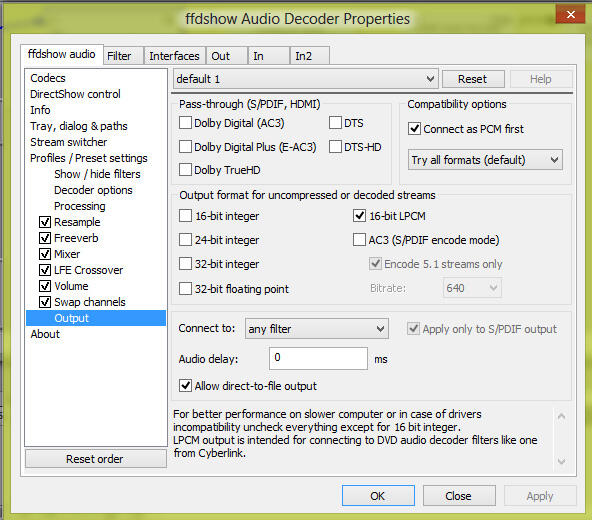Screen dimensions: 592x520
Task: Click the Apply button
Action: [540, 495]
